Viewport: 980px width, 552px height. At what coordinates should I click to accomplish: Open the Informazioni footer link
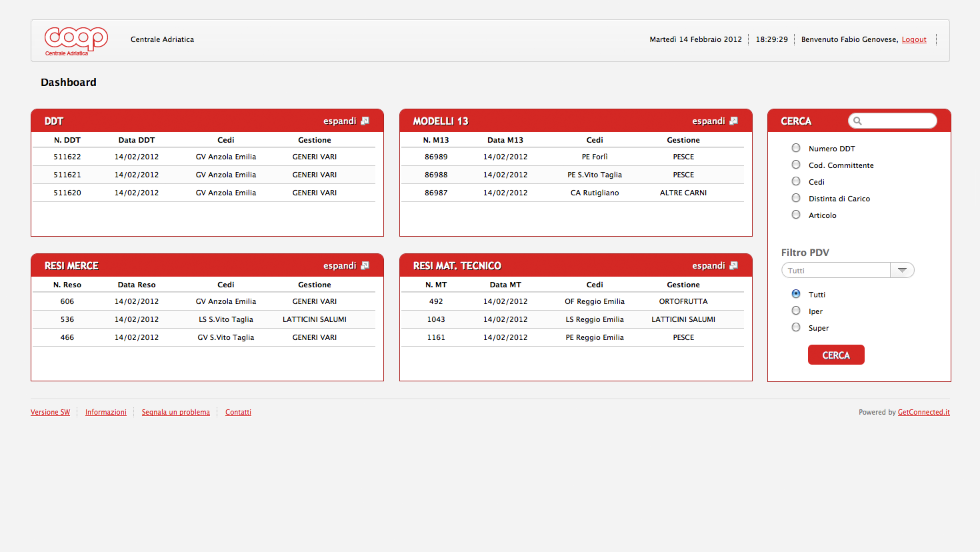click(x=106, y=412)
